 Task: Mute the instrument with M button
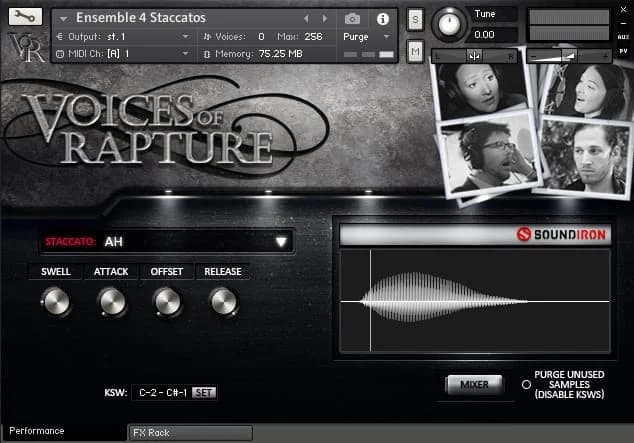pyautogui.click(x=415, y=51)
